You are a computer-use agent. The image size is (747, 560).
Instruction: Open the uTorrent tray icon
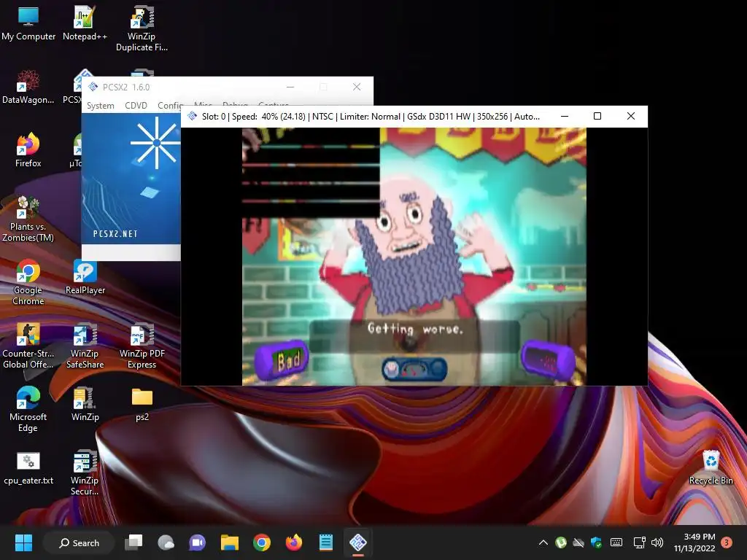pos(561,542)
